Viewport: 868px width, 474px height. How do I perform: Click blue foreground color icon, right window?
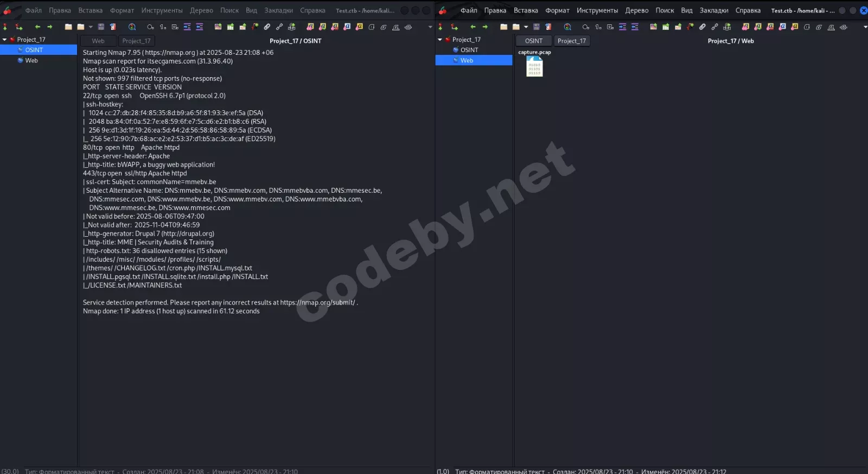click(782, 27)
